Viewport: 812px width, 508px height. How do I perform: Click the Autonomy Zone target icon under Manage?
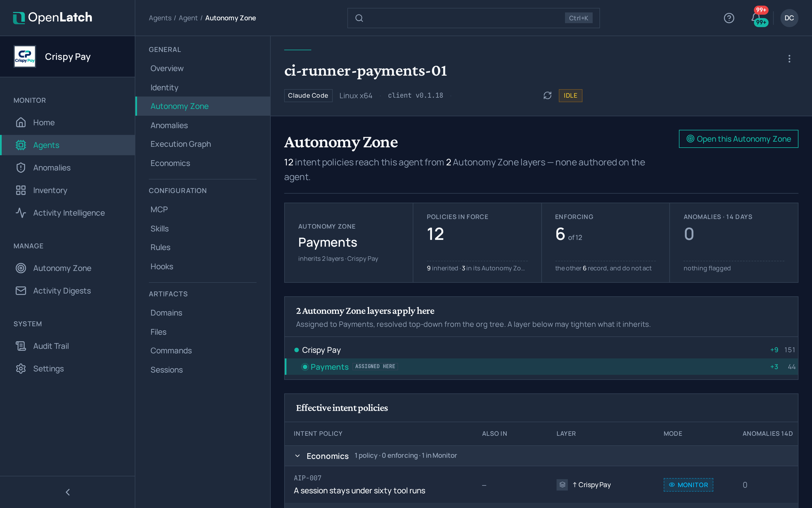[x=21, y=268]
